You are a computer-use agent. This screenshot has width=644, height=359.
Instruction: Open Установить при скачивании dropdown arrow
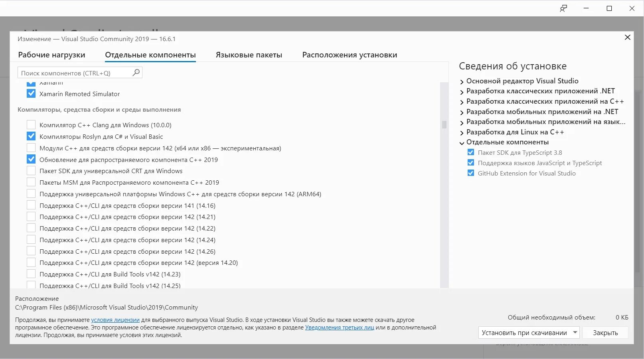[575, 332]
